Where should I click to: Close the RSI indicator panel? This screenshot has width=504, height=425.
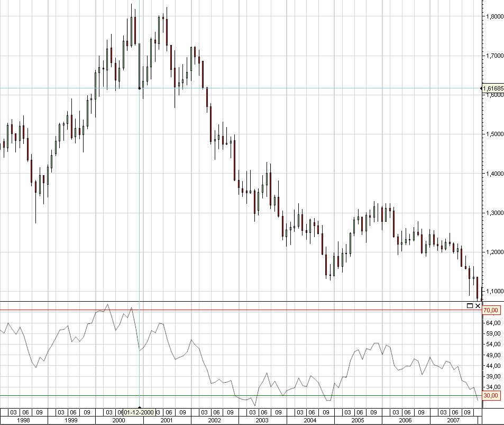point(478,305)
